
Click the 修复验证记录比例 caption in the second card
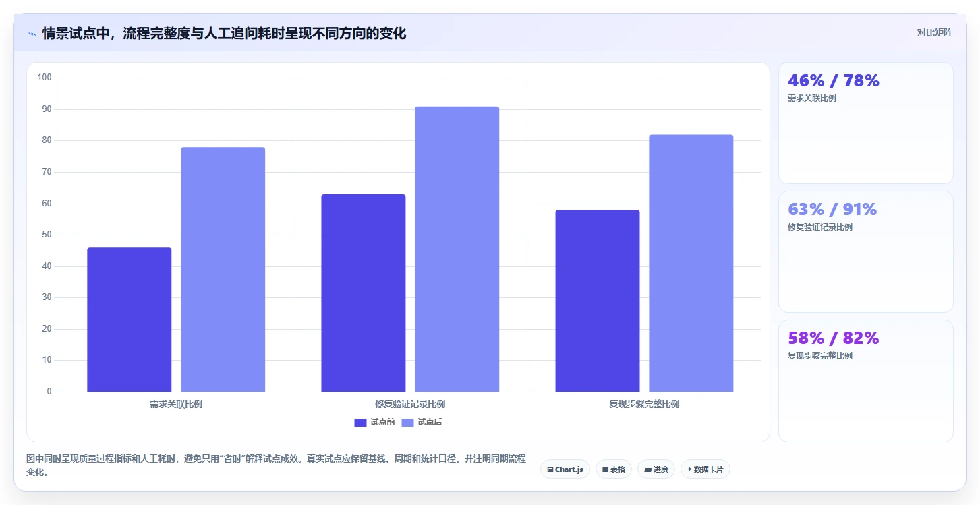click(x=820, y=227)
